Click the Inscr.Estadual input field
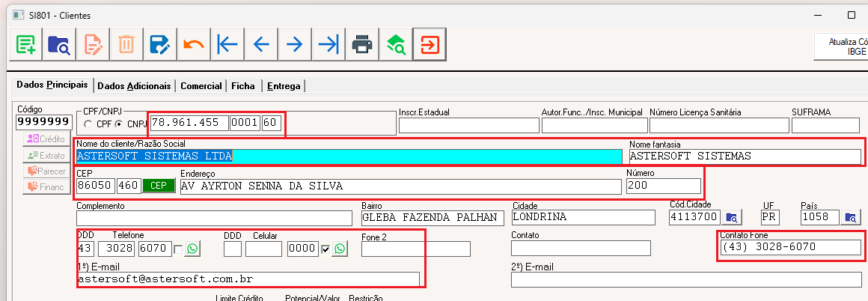 pyautogui.click(x=468, y=125)
